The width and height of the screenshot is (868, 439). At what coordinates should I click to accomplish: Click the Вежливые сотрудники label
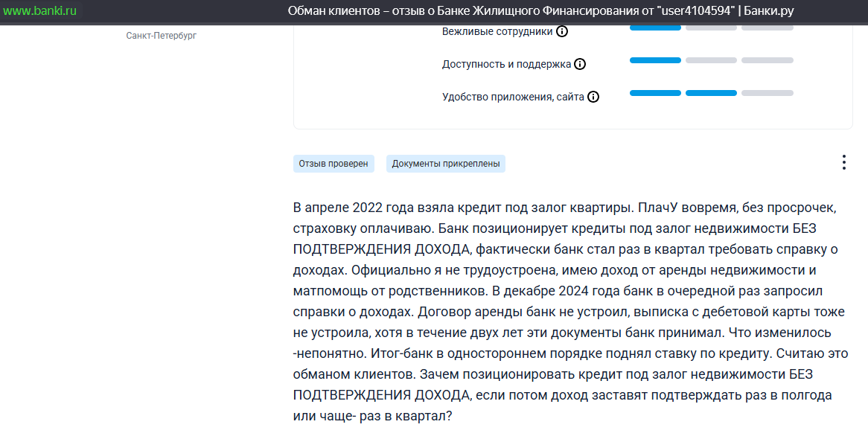point(497,31)
